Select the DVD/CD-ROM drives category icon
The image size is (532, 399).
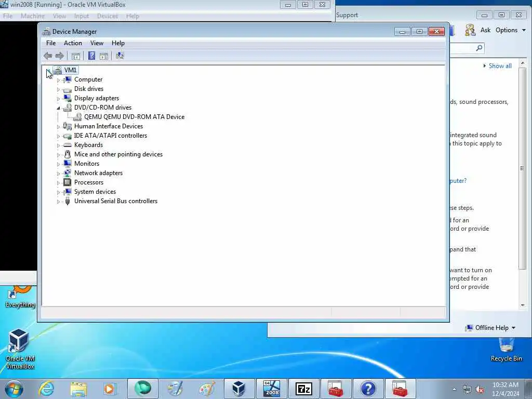pos(68,108)
